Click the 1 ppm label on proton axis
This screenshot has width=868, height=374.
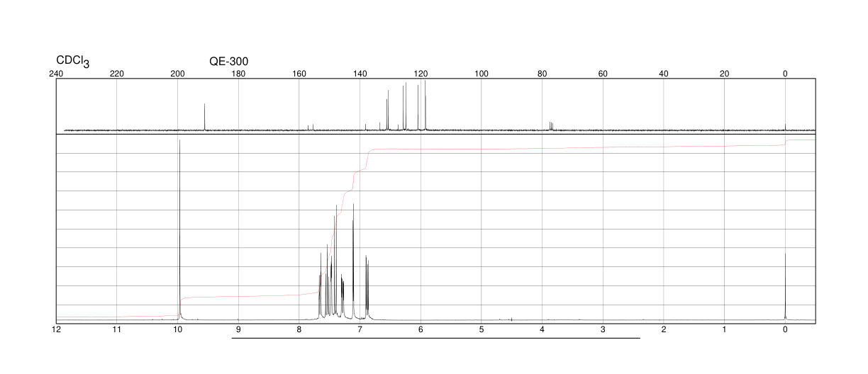724,330
